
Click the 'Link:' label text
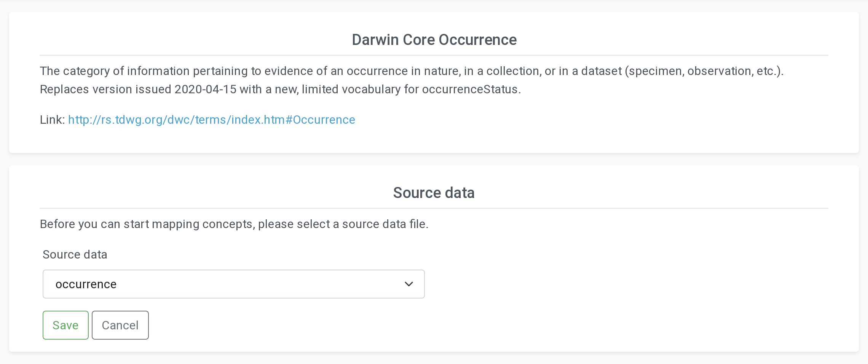[53, 120]
